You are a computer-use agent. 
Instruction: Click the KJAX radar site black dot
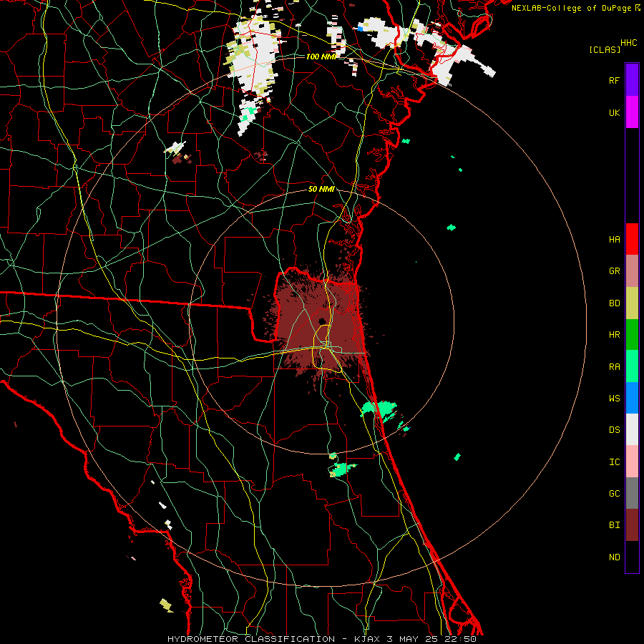[x=321, y=321]
